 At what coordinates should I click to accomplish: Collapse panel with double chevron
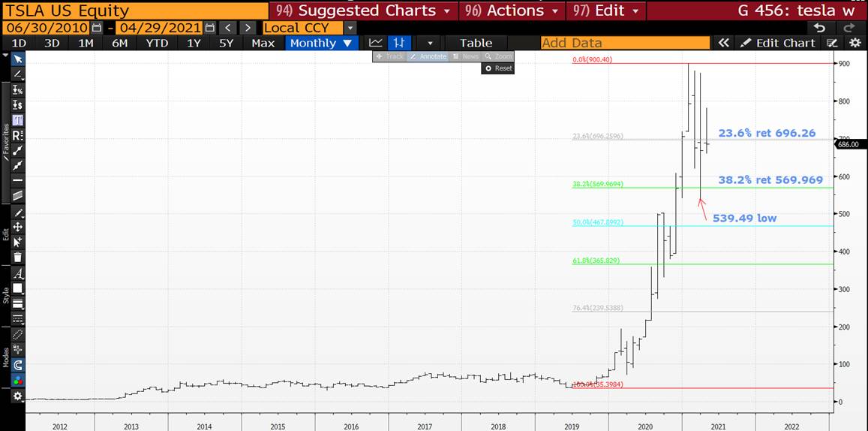click(x=723, y=43)
